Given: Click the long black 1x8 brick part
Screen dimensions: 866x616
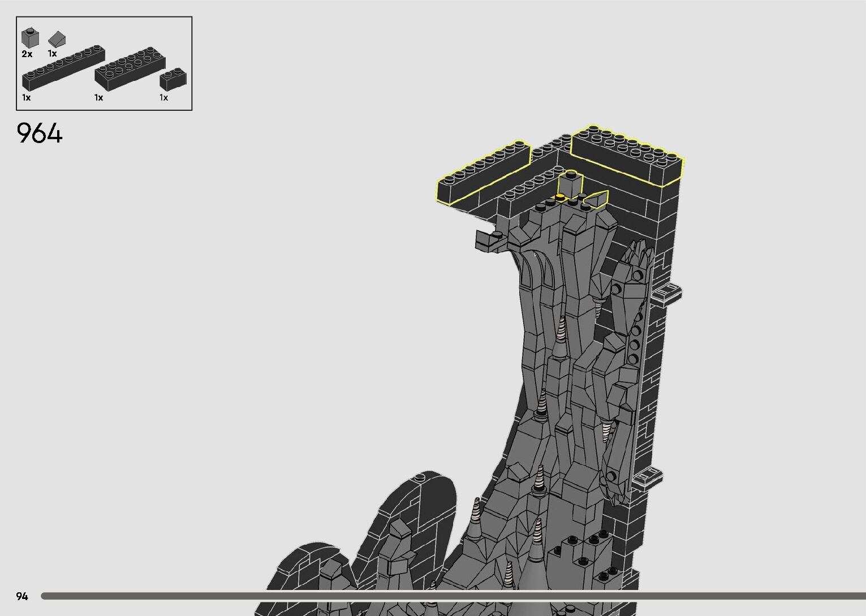Looking at the screenshot, I should coord(63,68).
